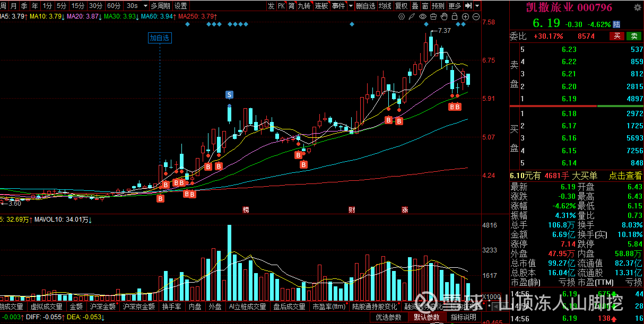Image resolution: width=644 pixels, height=324 pixels.
Task: Click the 财 event marker under the chart
Action: (351, 209)
